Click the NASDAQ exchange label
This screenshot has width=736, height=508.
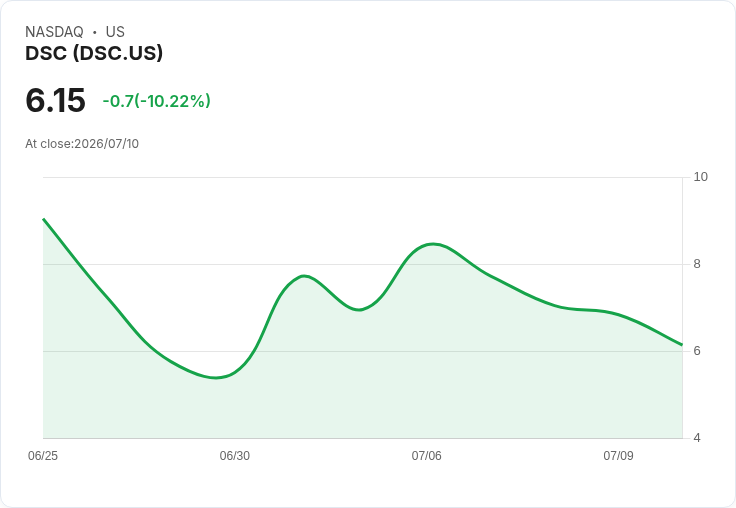(x=54, y=32)
